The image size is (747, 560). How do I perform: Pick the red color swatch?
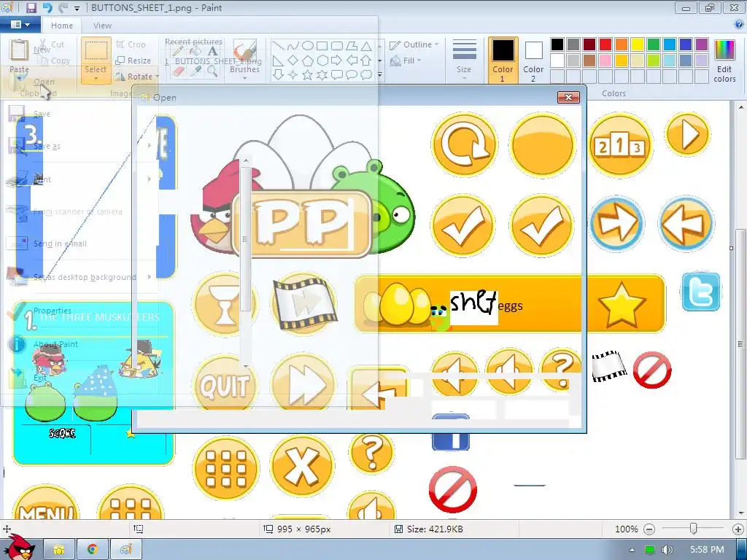[605, 44]
